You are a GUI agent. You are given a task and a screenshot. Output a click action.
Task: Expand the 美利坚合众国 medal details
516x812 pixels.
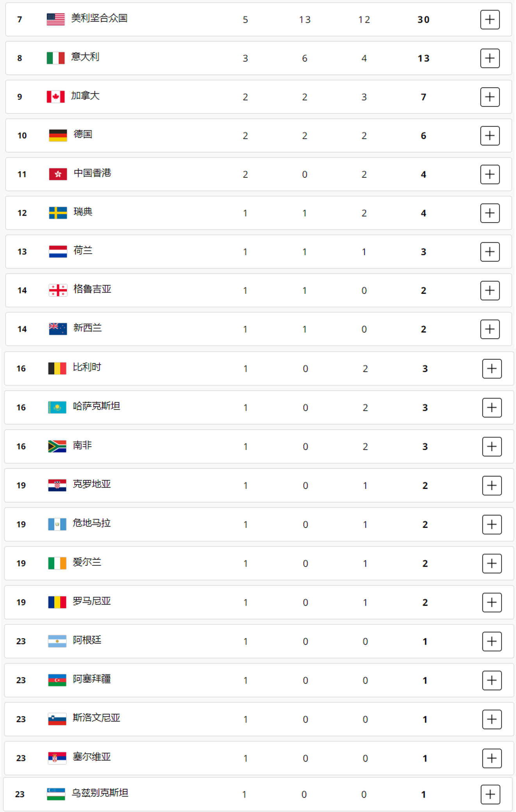click(490, 20)
